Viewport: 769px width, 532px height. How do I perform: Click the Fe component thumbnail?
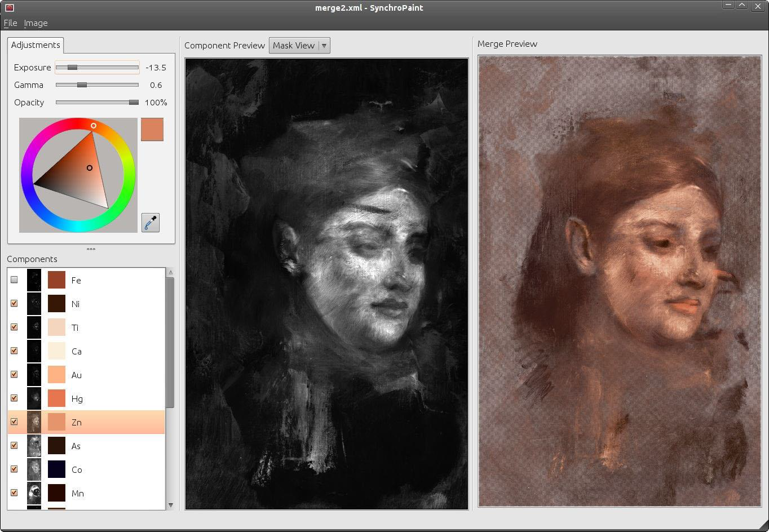(x=34, y=279)
